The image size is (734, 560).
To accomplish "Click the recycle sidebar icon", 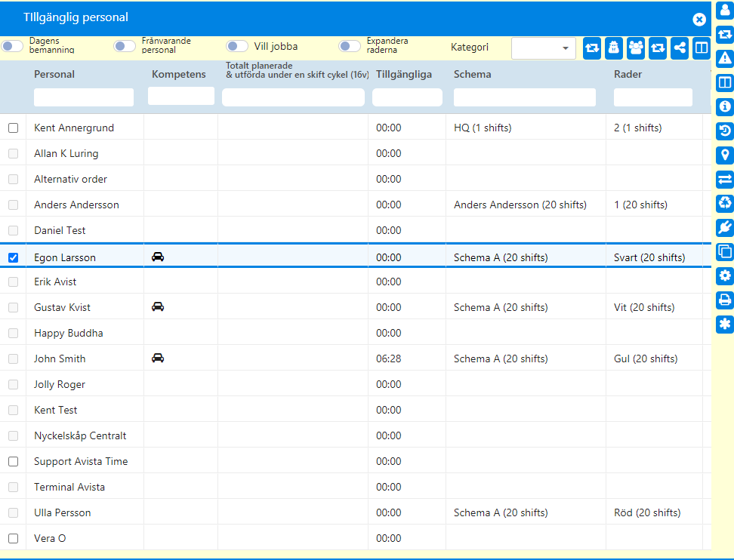I will [x=725, y=203].
